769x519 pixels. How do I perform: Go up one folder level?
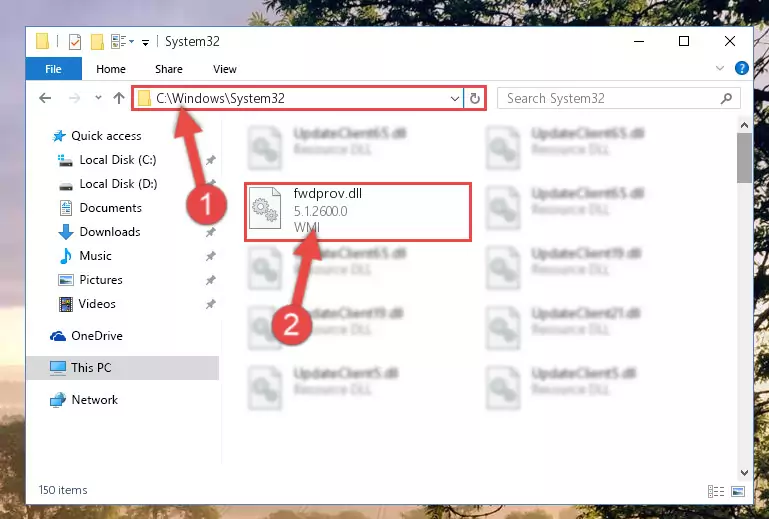coord(119,98)
